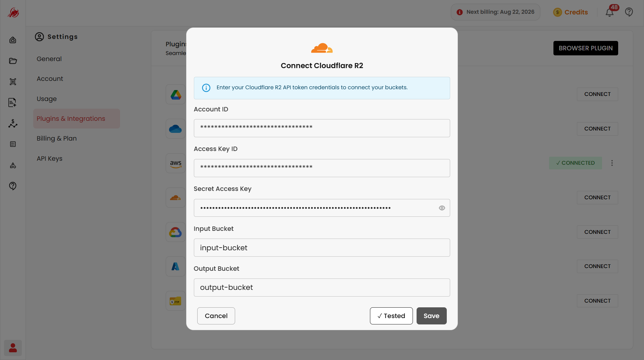This screenshot has height=360, width=644.
Task: Click the Connect Cloudflare R2 heading
Action: (x=322, y=66)
